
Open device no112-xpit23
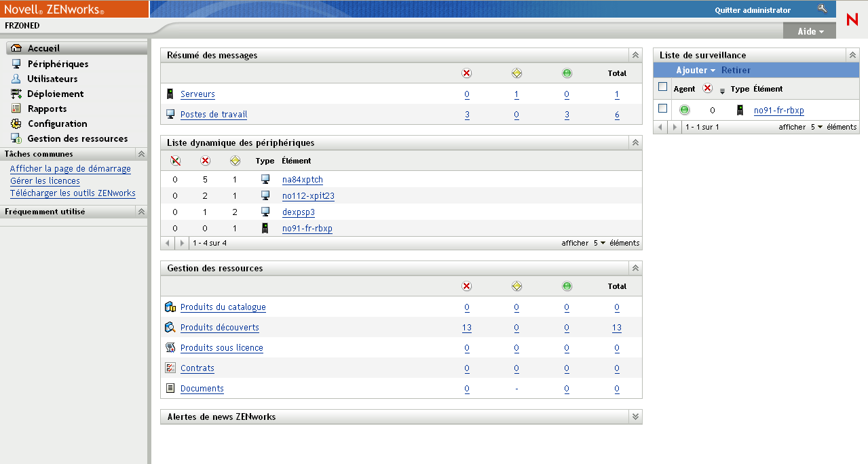308,196
